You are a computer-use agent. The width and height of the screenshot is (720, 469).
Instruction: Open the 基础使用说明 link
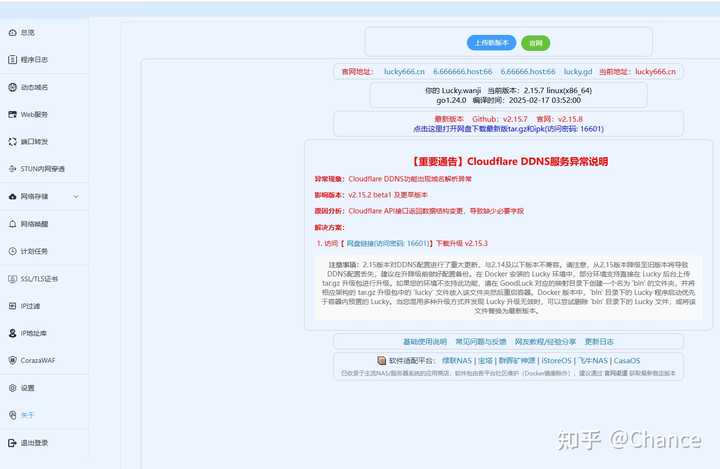(x=425, y=342)
